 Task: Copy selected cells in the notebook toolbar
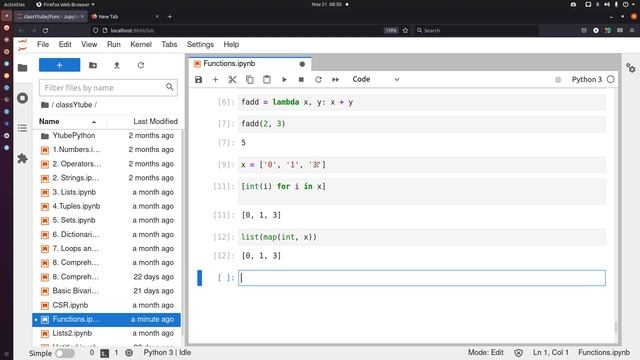coord(249,80)
